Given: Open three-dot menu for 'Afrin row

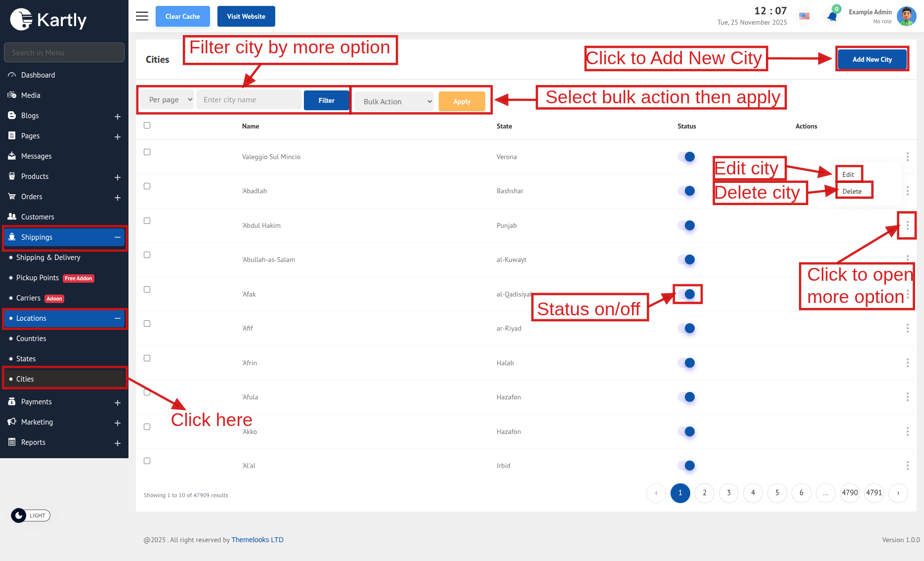Looking at the screenshot, I should (907, 363).
